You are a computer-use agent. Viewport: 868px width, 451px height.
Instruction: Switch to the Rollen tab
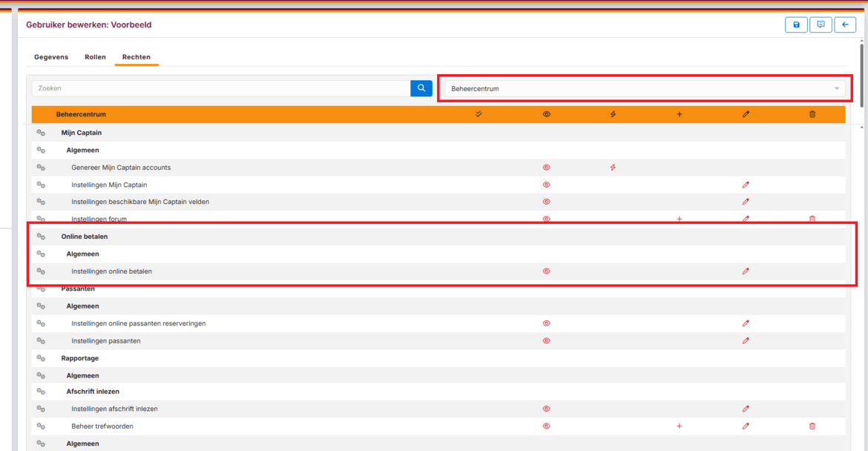(x=95, y=57)
